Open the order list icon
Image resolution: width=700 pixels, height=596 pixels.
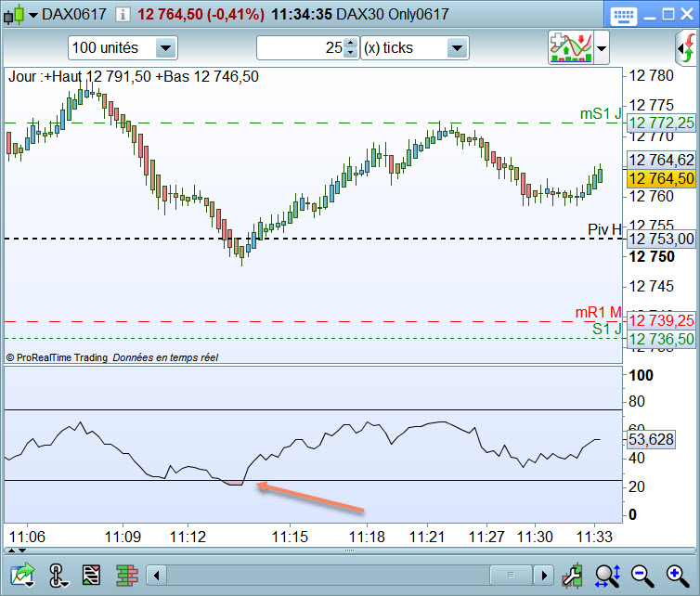pyautogui.click(x=92, y=575)
